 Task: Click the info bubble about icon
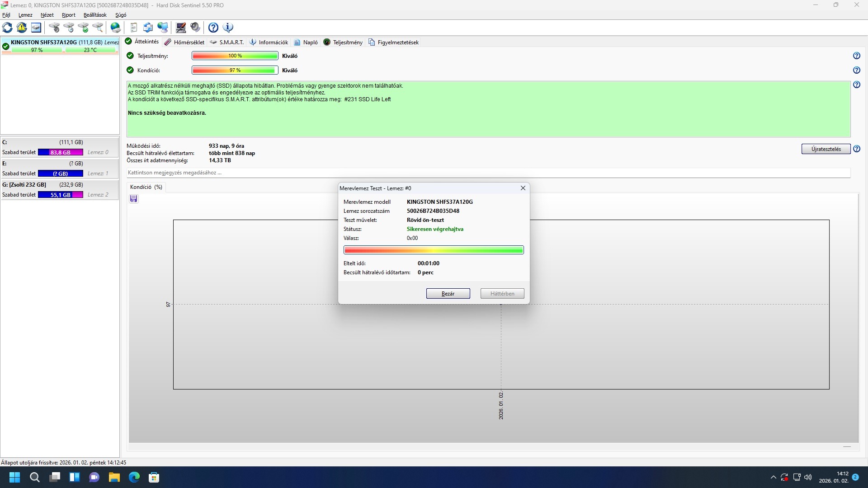point(228,28)
